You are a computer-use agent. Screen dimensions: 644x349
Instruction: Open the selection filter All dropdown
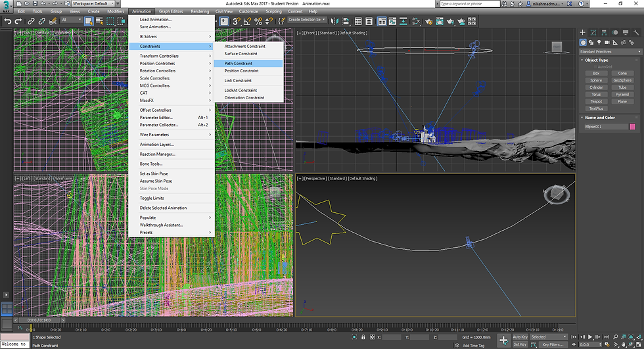point(71,20)
